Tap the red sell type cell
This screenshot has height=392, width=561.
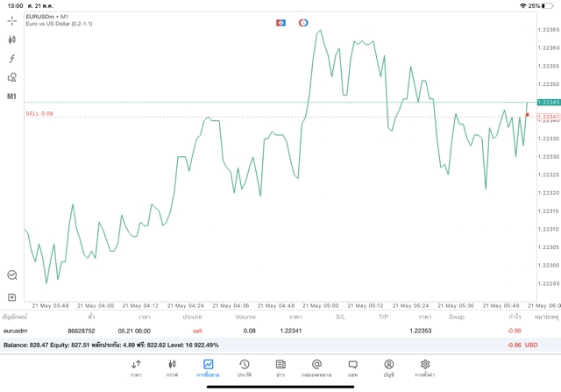coord(197,331)
